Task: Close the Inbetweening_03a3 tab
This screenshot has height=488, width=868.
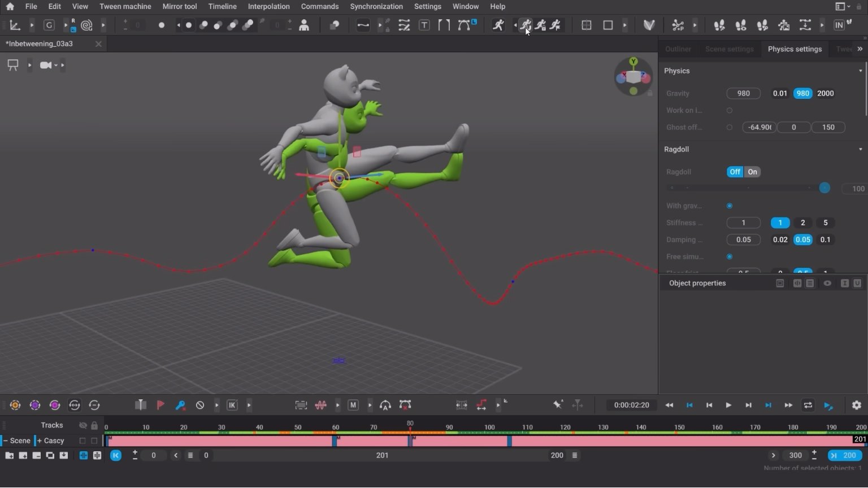Action: click(98, 44)
